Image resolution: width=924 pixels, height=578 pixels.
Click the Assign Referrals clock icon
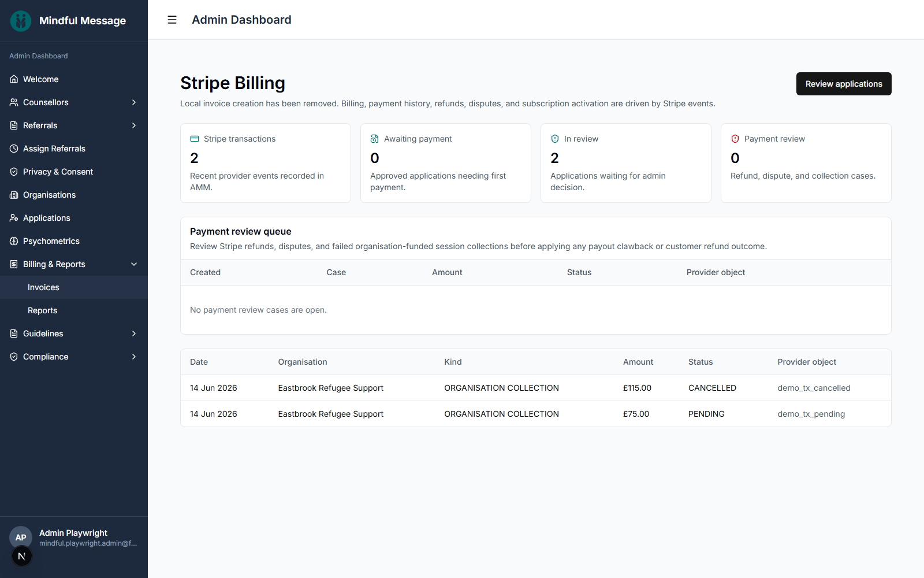point(14,149)
